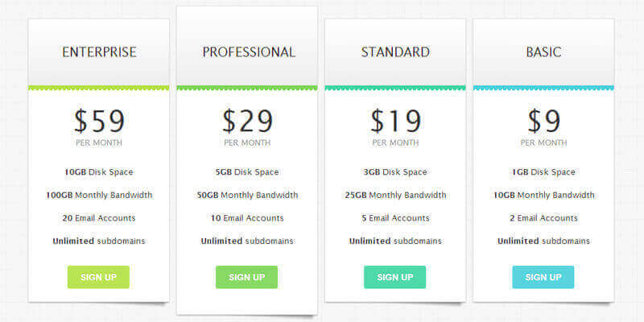644x322 pixels.
Task: Select 1GB Disk Space in Basic
Action: (543, 171)
